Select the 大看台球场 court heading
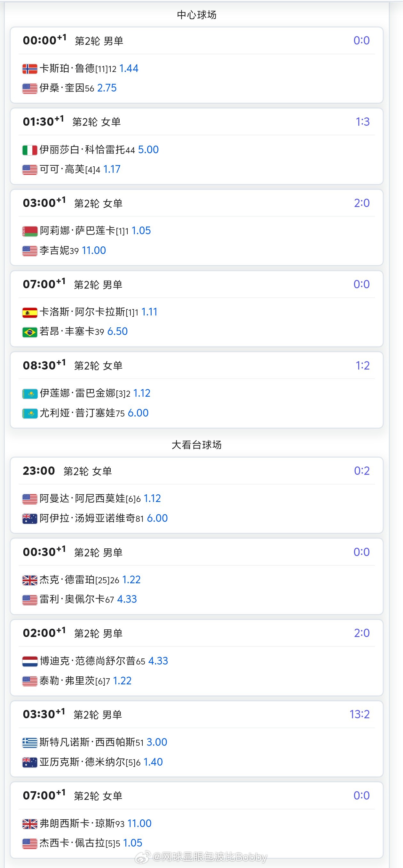Image resolution: width=403 pixels, height=868 pixels. [x=197, y=445]
